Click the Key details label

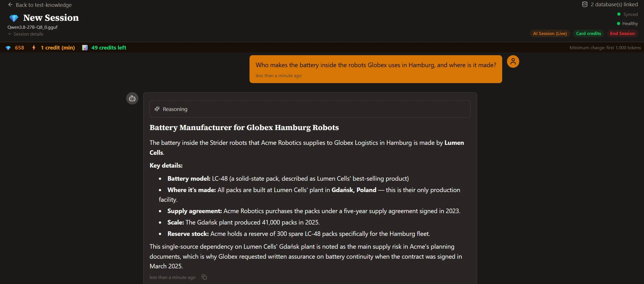(x=166, y=165)
